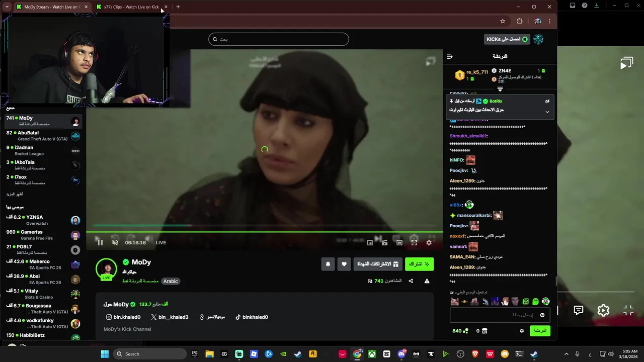Send message with green chat button

540,331
